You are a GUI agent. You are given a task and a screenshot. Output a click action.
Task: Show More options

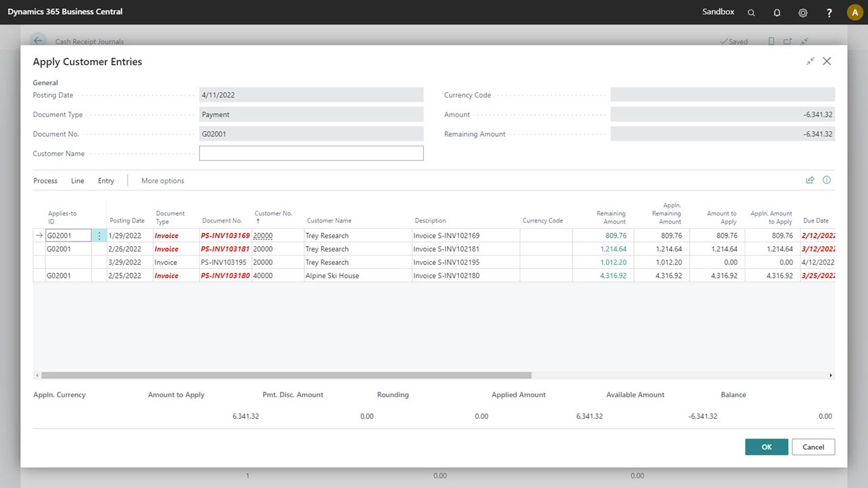[x=163, y=181]
